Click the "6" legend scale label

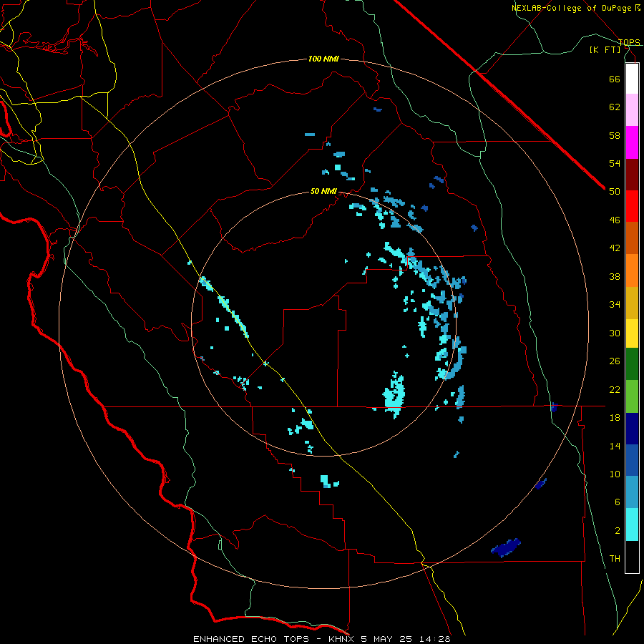[x=618, y=502]
